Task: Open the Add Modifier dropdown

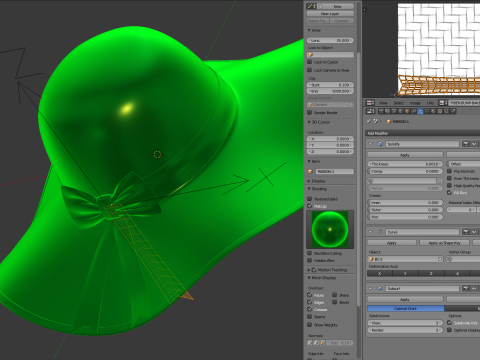Action: tap(423, 133)
